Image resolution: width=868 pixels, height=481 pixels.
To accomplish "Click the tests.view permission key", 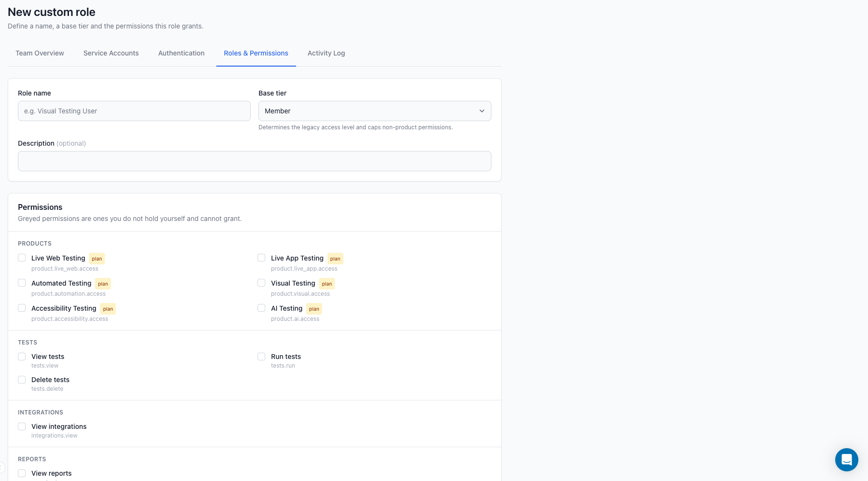I will pos(45,366).
